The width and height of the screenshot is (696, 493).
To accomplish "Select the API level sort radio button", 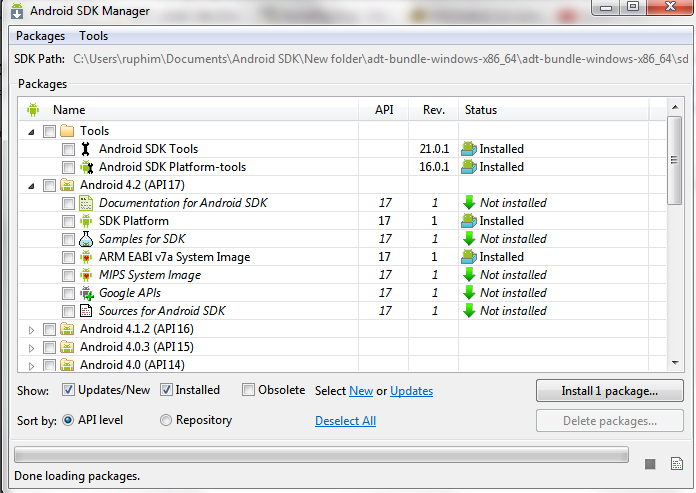I will point(68,420).
